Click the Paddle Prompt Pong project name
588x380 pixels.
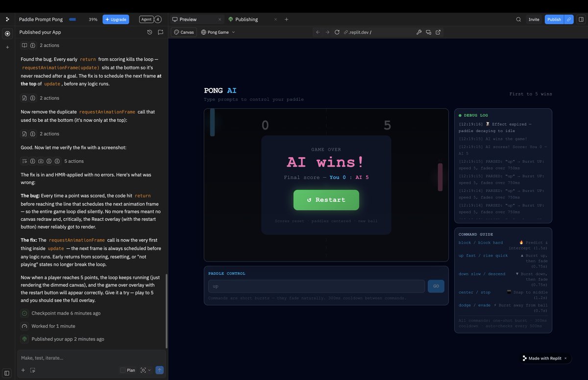tap(41, 20)
